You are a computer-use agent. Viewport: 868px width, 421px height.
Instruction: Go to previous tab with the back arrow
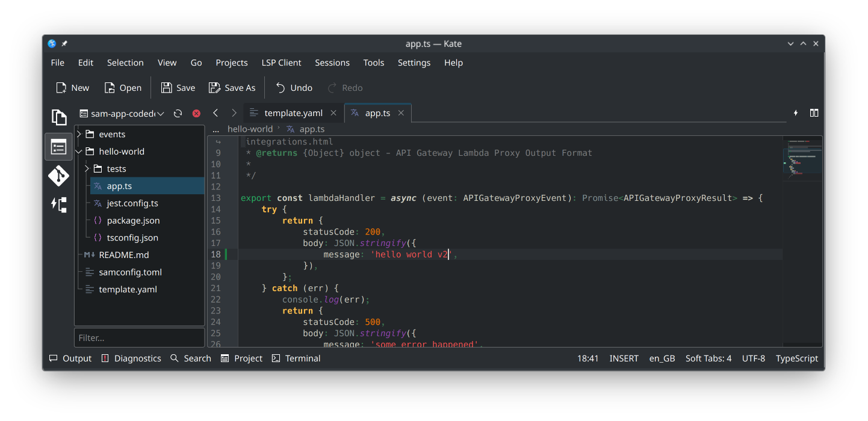point(215,113)
